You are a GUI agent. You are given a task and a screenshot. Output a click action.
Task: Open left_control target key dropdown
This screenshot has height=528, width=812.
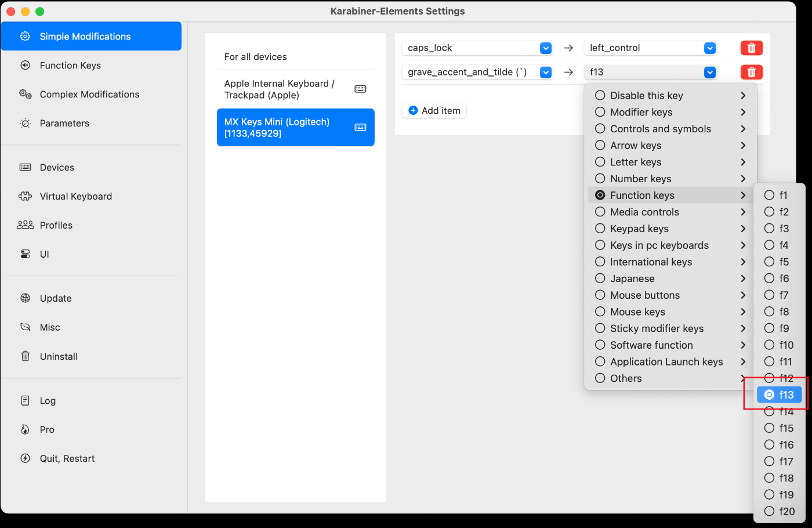click(x=709, y=48)
